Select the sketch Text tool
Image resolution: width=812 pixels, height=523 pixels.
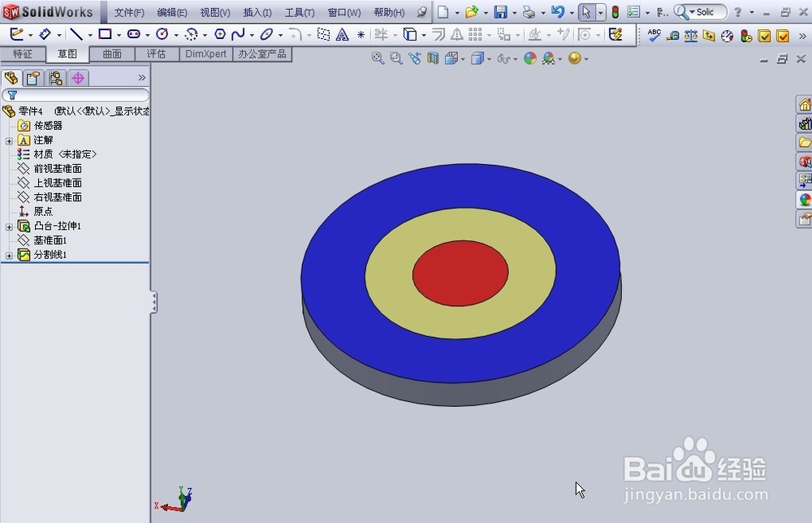343,35
